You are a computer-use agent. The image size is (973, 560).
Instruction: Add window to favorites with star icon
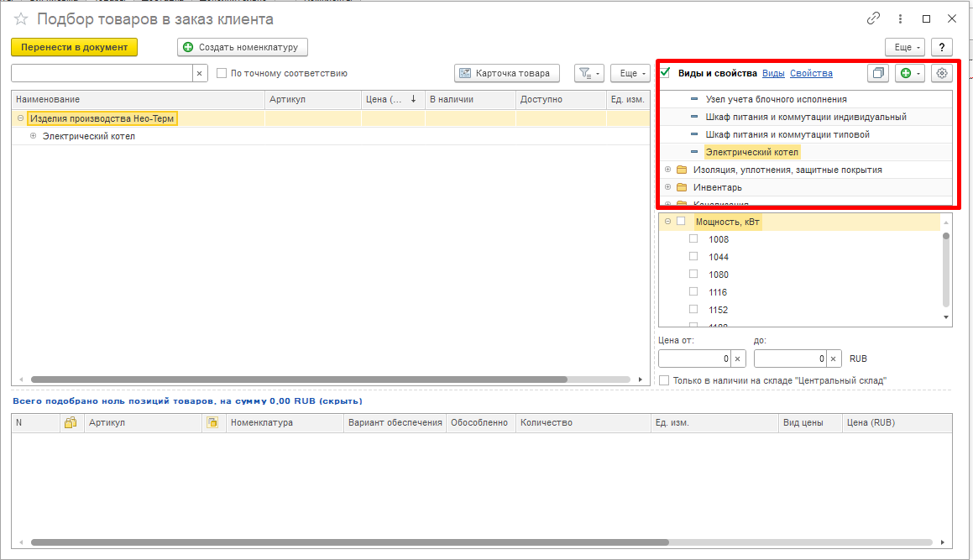pos(21,19)
